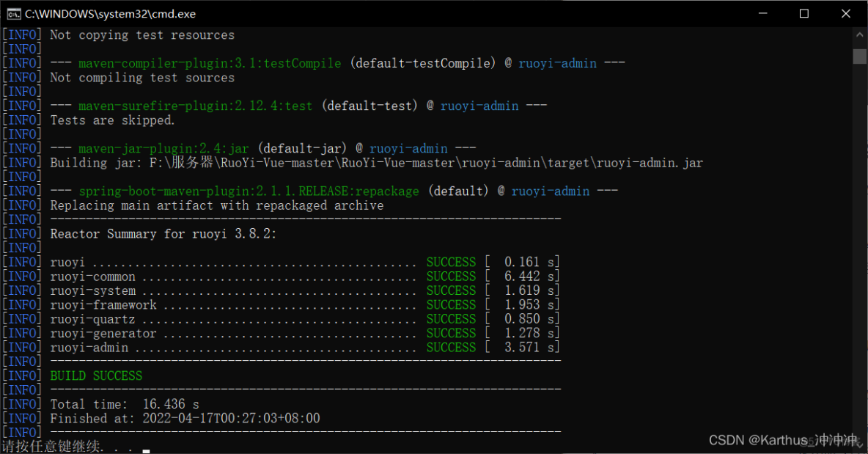Click 'maven-compiler-plugin:3.1:testCompile' text
This screenshot has height=454, width=868.
click(210, 63)
